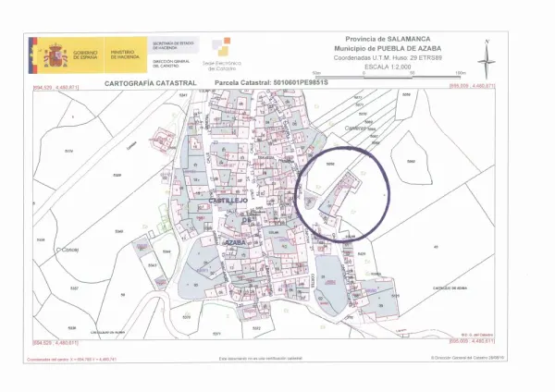Click the bottom-right red UTM coordinates
The width and height of the screenshot is (555, 392).
tap(472, 341)
